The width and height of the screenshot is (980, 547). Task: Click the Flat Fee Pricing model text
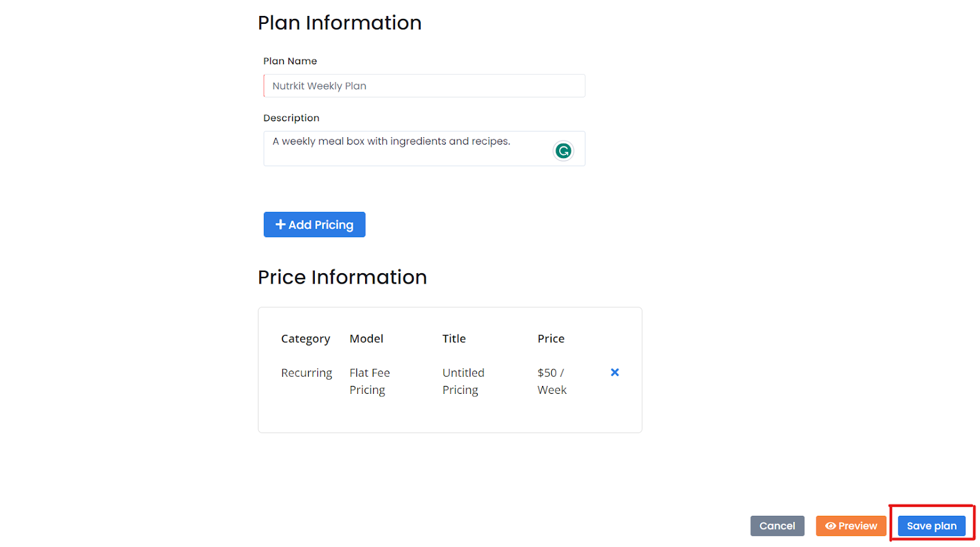tap(370, 380)
